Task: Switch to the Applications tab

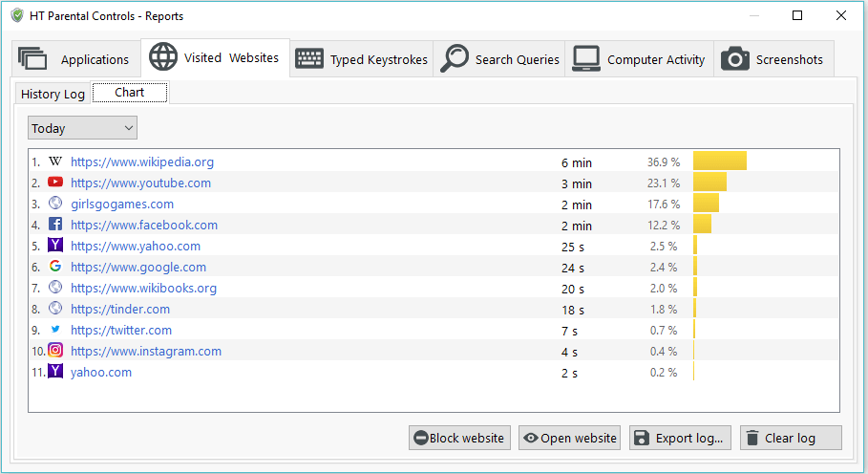Action: point(76,58)
